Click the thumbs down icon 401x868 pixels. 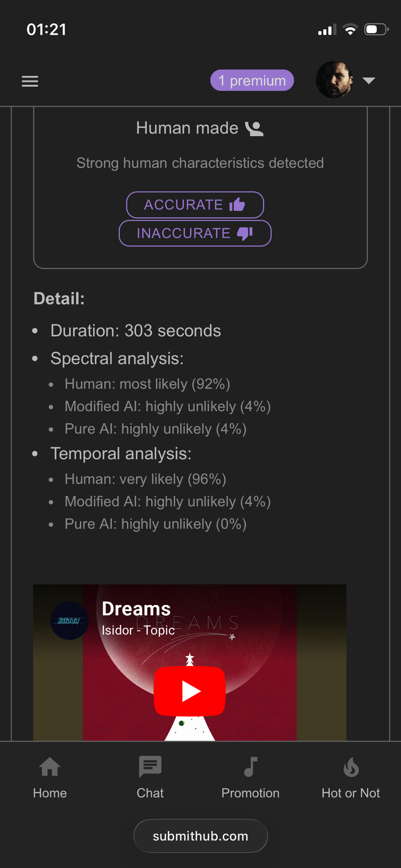pyautogui.click(x=245, y=233)
